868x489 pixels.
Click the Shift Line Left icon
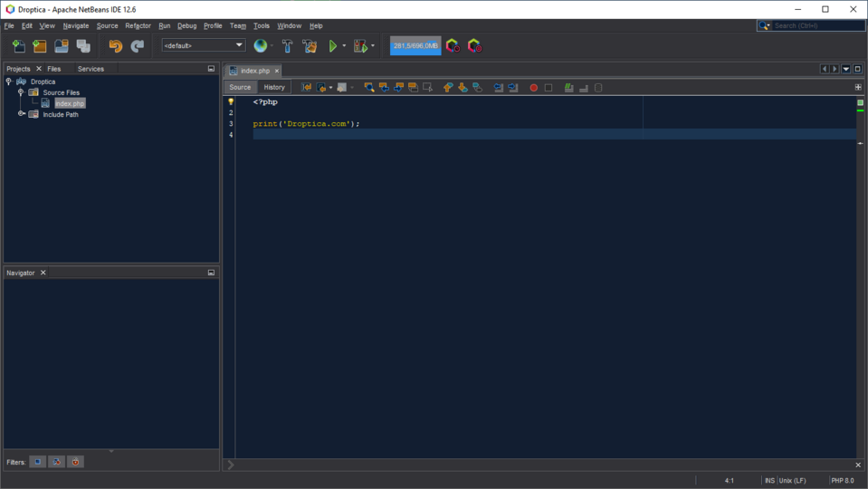click(498, 88)
